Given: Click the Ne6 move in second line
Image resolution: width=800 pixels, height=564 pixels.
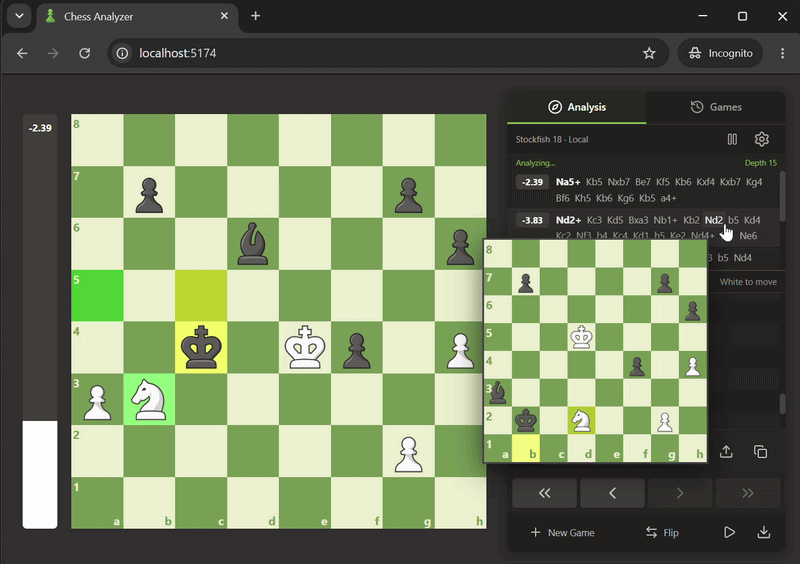Looking at the screenshot, I should point(748,236).
